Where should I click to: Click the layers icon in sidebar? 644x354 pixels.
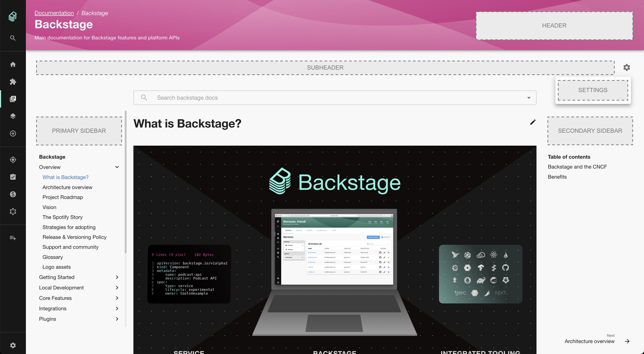[x=13, y=116]
